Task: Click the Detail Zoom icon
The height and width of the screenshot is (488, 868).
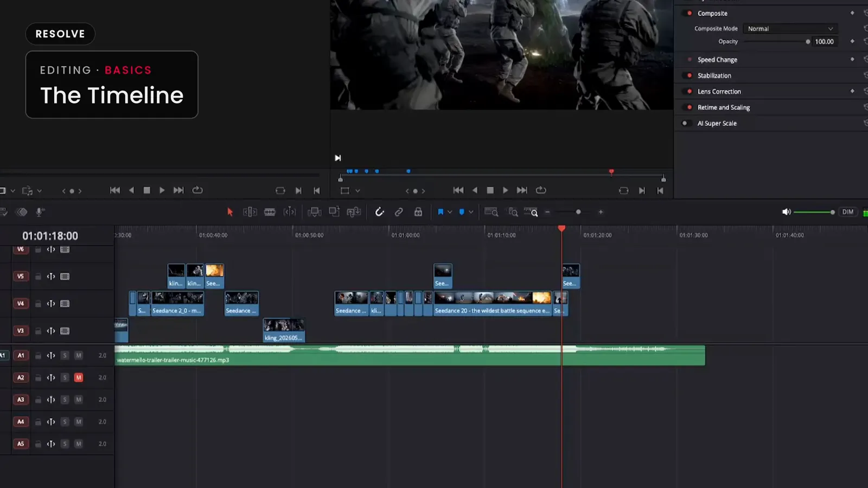Action: pos(512,212)
